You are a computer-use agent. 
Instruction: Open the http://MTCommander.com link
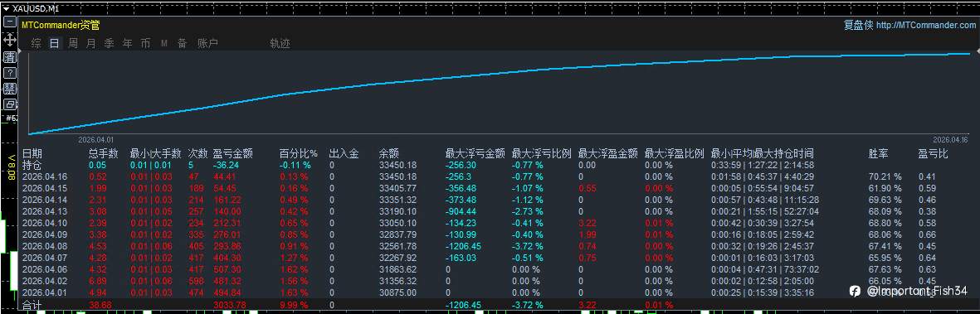click(925, 26)
